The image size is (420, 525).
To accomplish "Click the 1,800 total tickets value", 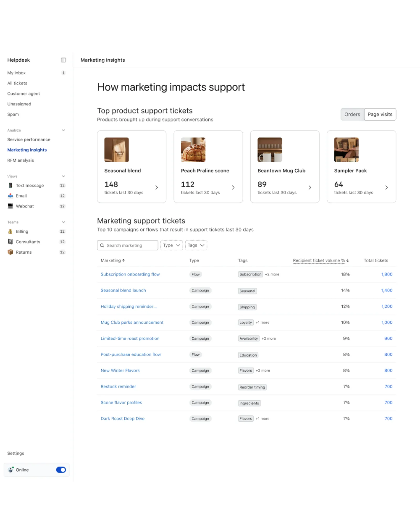I will [387, 274].
